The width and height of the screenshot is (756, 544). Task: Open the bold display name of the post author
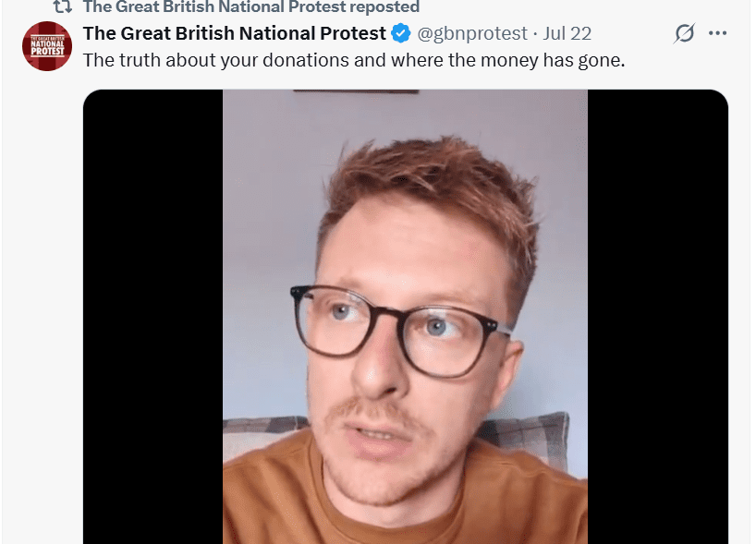click(234, 34)
